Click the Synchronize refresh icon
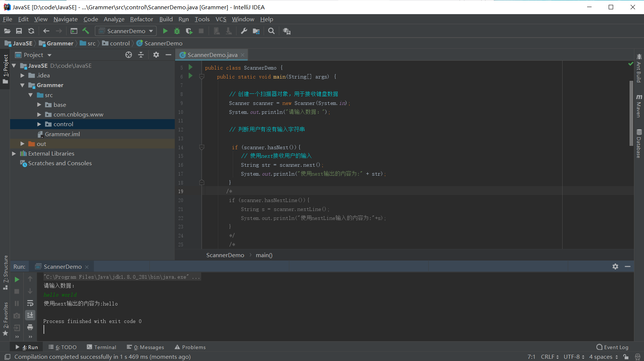The height and width of the screenshot is (361, 644). [31, 31]
